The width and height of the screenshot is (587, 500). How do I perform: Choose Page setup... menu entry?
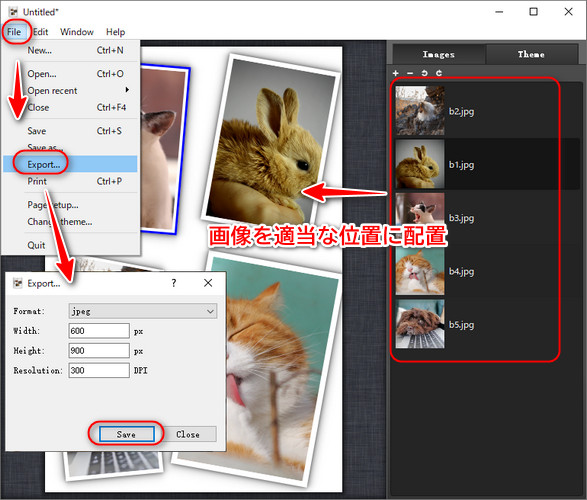(71, 205)
